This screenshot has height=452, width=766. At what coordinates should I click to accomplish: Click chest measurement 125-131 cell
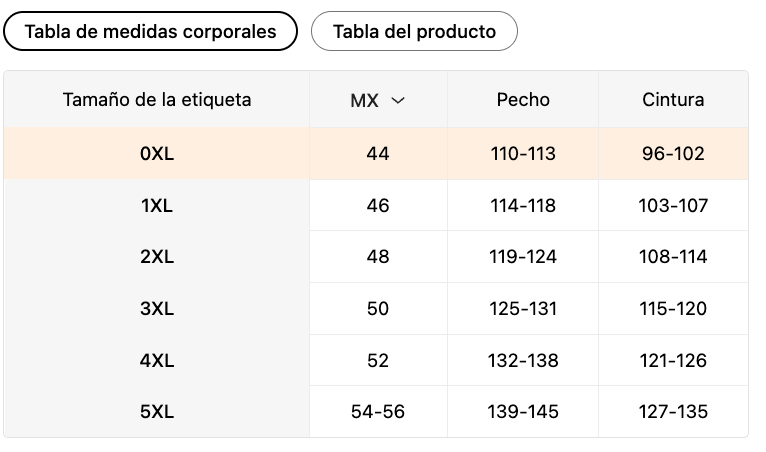523,309
